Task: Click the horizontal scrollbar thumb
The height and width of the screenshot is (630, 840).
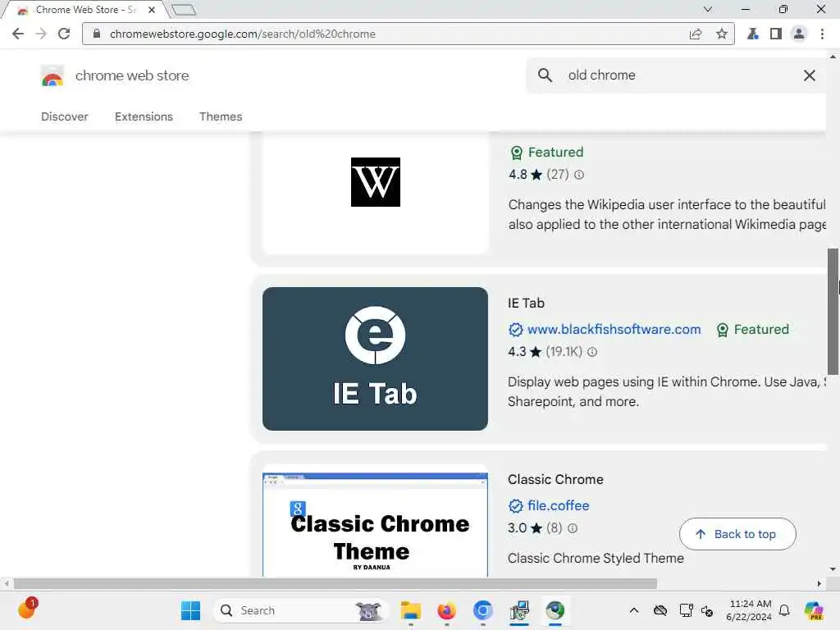Action: [336, 583]
